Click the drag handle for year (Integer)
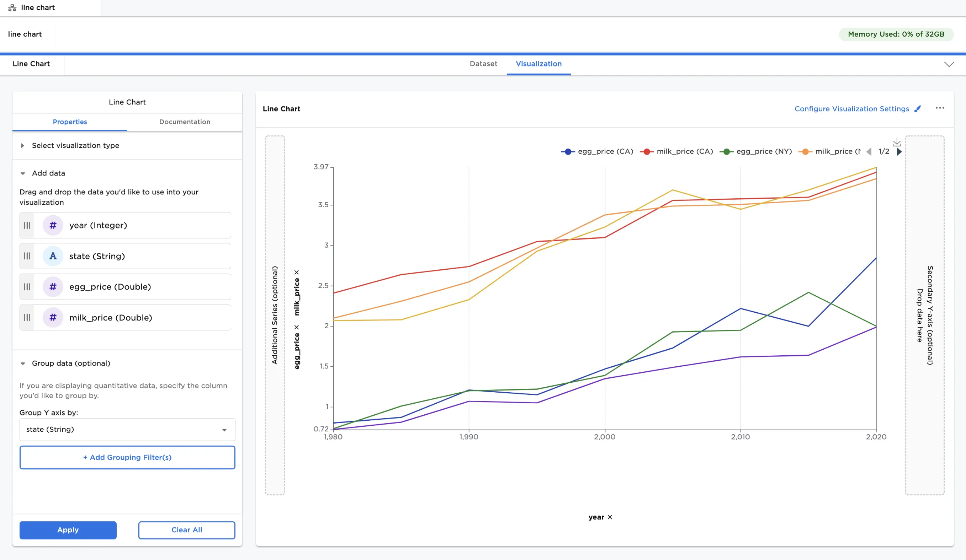This screenshot has height=560, width=966. (x=27, y=225)
